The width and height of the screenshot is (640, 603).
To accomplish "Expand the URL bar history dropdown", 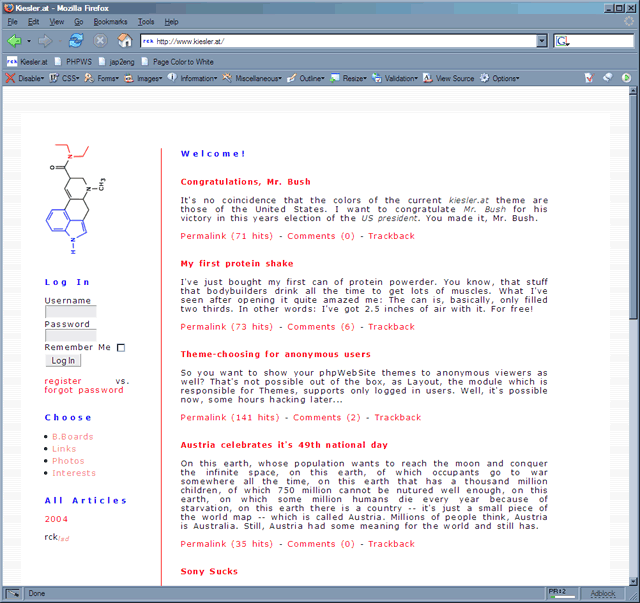I will (x=541, y=41).
